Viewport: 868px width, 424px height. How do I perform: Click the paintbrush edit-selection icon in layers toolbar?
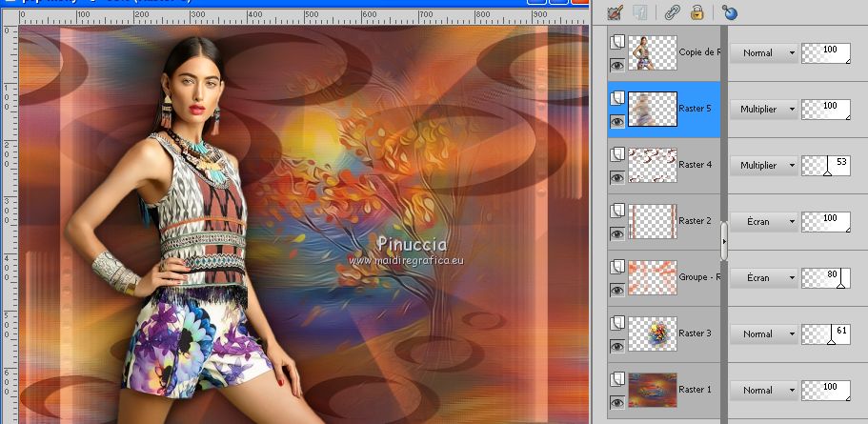click(x=614, y=12)
